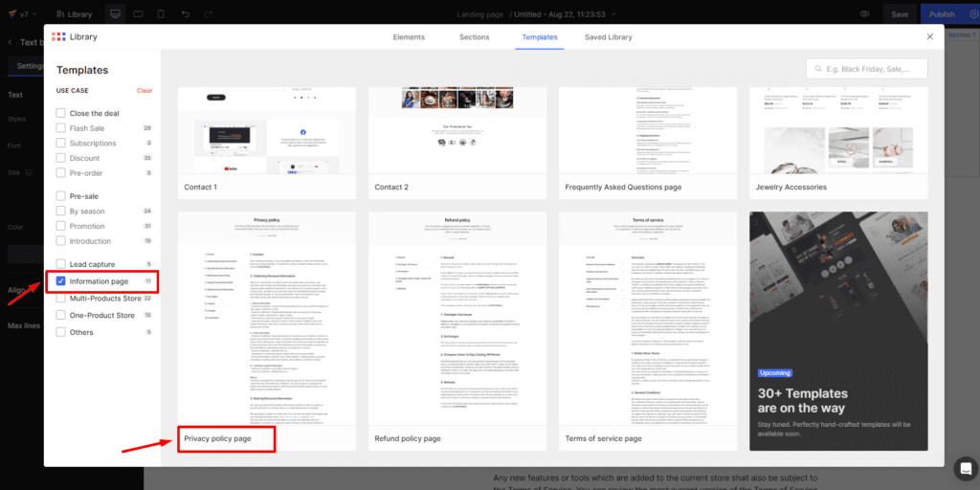This screenshot has height=490, width=980.
Task: Click the Jewelry Accessories caption text
Action: tap(791, 187)
